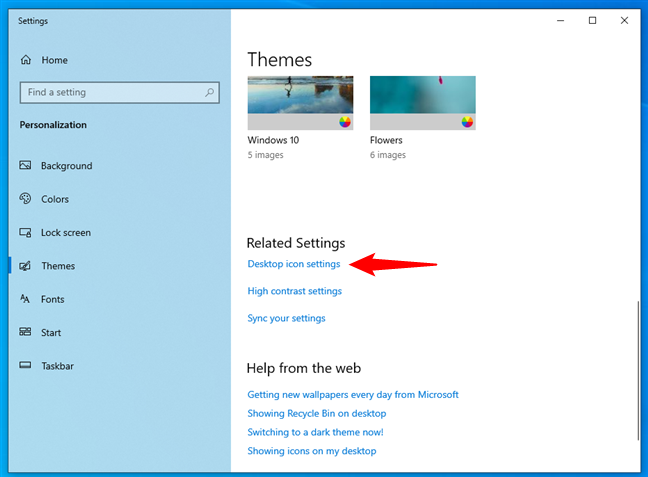Click color wheel on Windows 10 theme
648x477 pixels.
click(345, 122)
